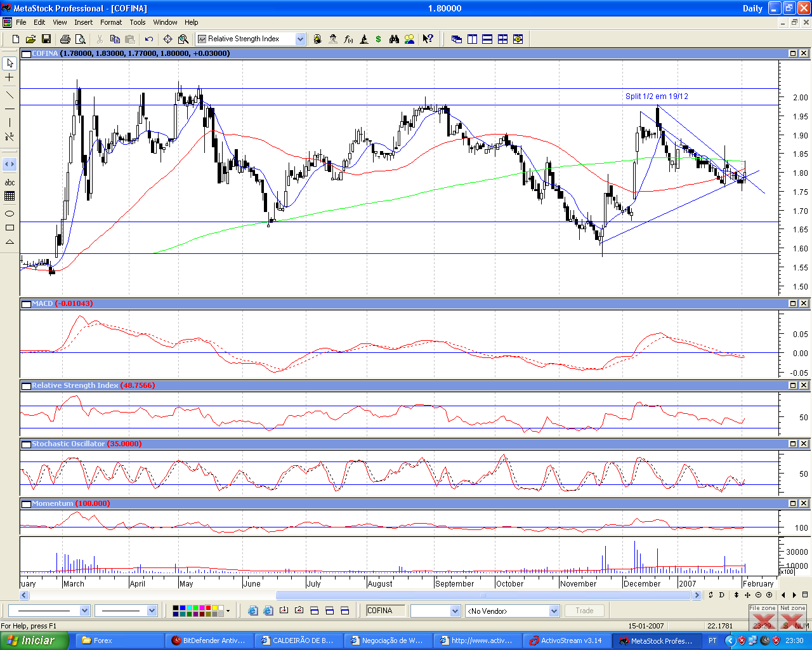Click the green dollar sign icon
Image resolution: width=812 pixels, height=650 pixels.
coord(379,39)
